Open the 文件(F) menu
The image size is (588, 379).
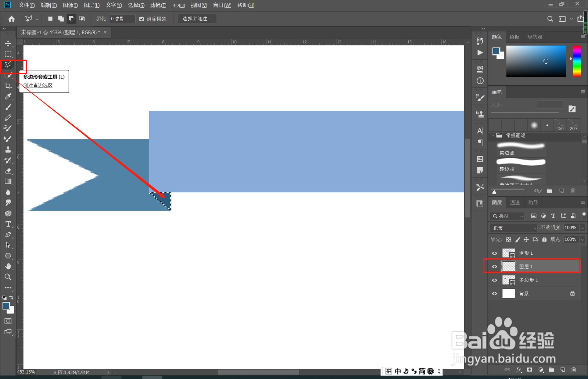[26, 5]
